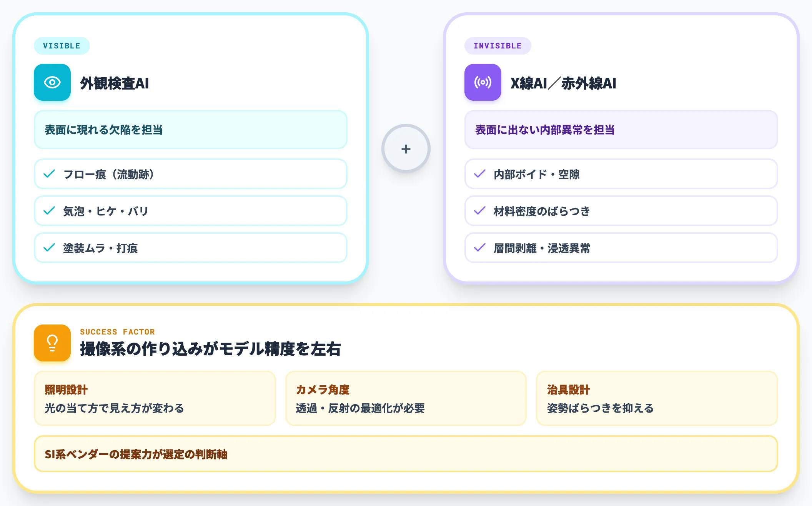The image size is (812, 506).
Task: Click the 表面に現れる欠陥を担当 banner
Action: coord(191,130)
